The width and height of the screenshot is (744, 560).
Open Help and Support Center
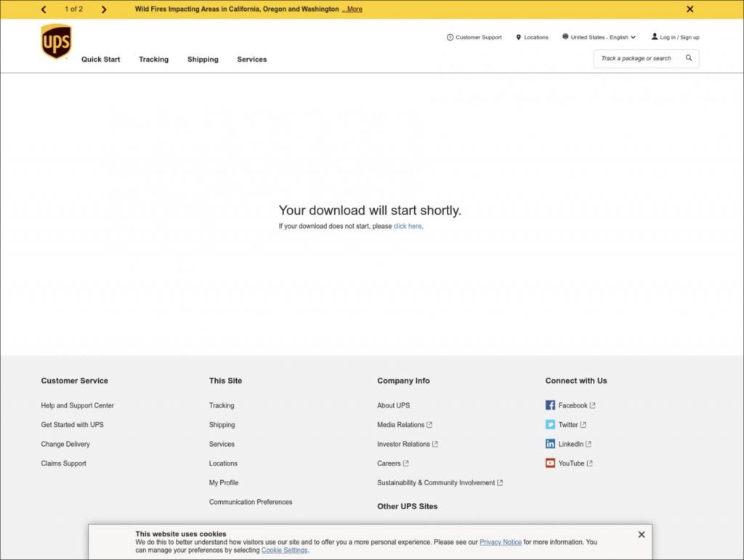(77, 405)
